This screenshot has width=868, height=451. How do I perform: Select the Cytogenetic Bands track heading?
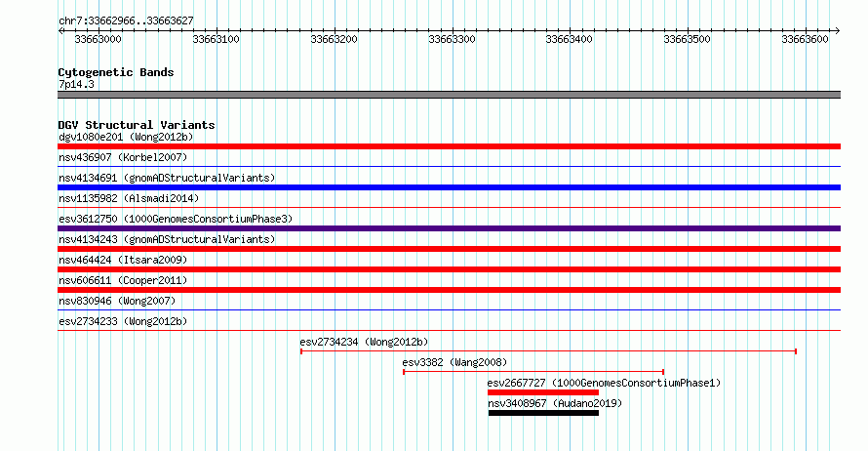[116, 72]
